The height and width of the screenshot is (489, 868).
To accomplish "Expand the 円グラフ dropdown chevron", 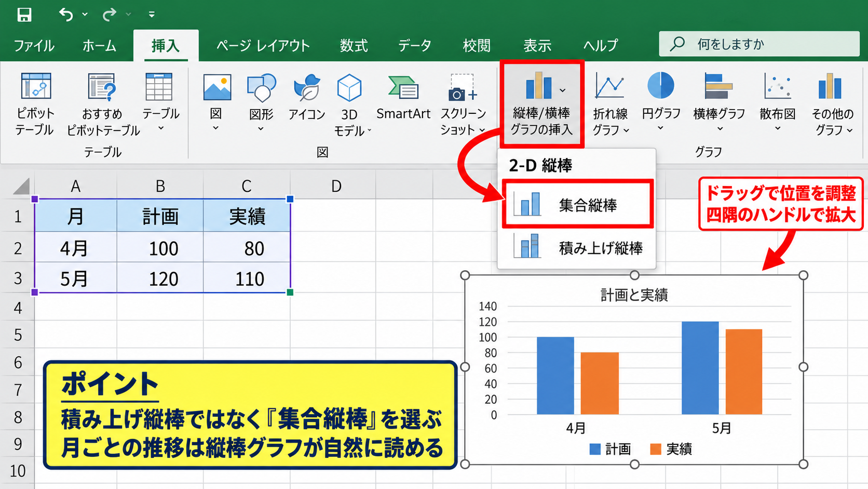I will (660, 128).
